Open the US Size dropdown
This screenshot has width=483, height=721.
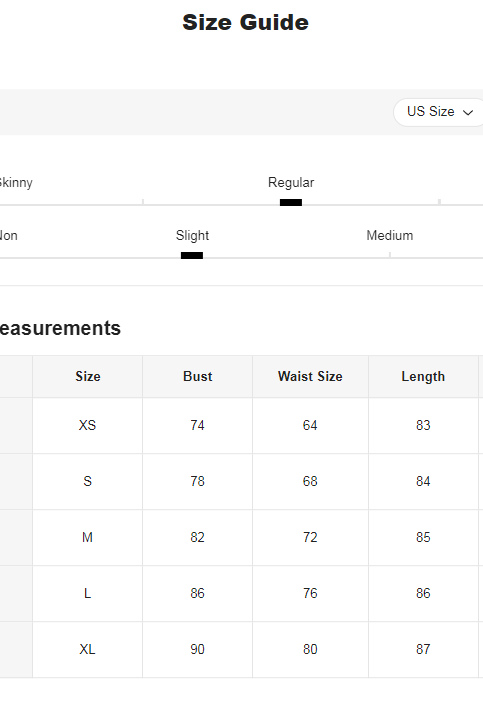click(x=438, y=112)
